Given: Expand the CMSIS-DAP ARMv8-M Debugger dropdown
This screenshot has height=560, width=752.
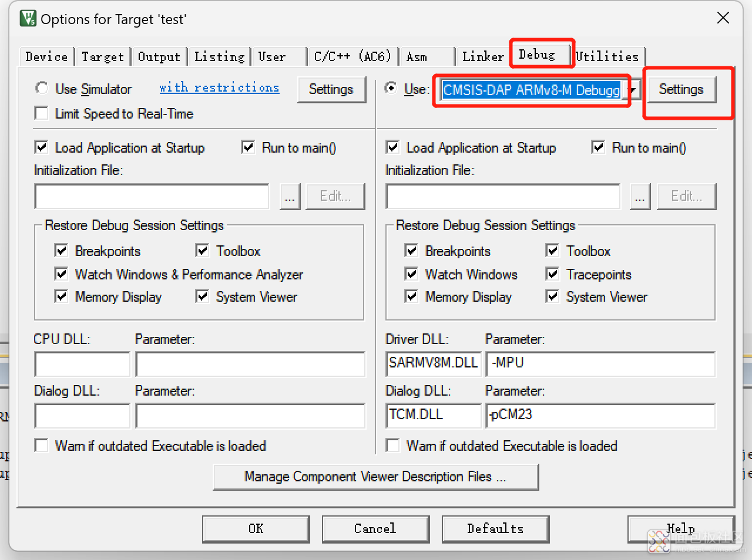Looking at the screenshot, I should click(x=633, y=90).
